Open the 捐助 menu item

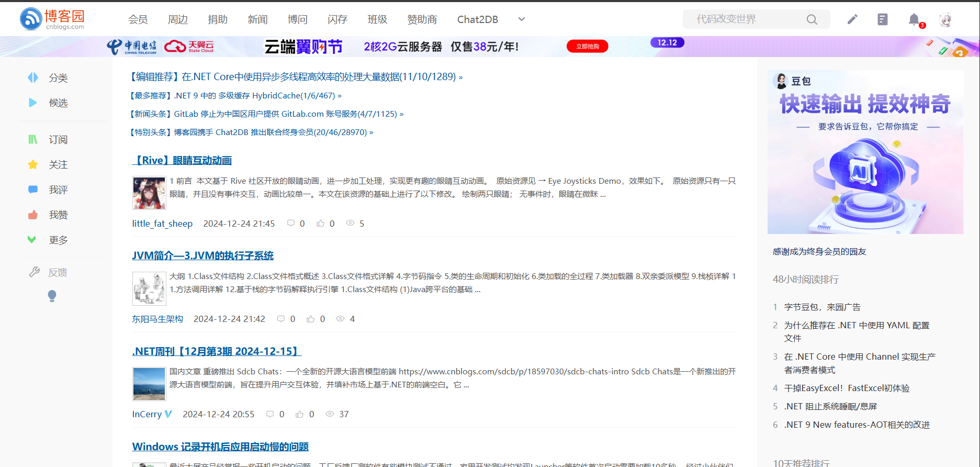click(218, 19)
